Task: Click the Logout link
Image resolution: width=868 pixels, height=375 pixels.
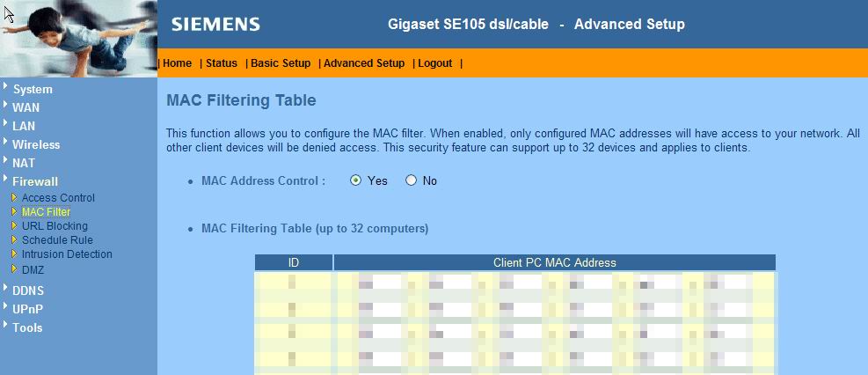Action: (434, 63)
